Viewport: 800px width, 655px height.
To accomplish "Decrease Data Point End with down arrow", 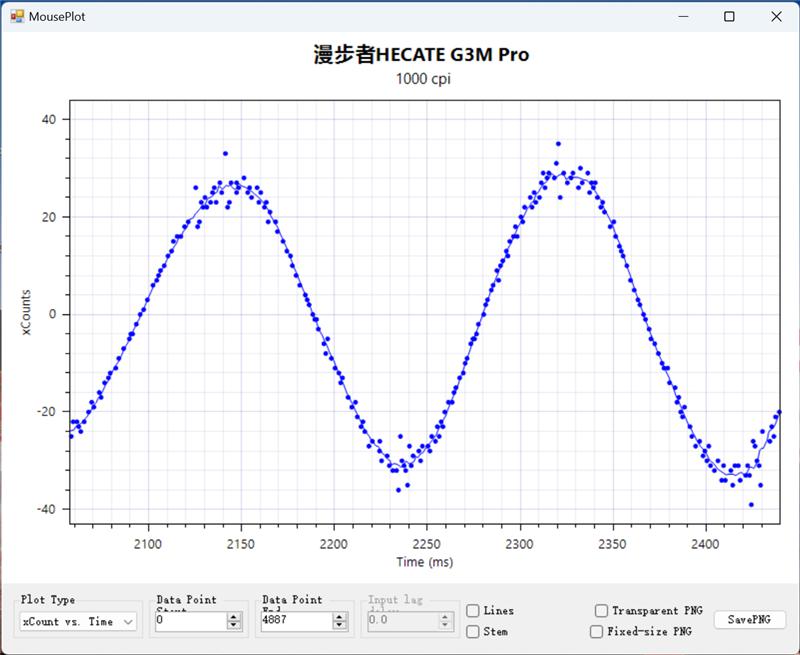I will tap(340, 626).
